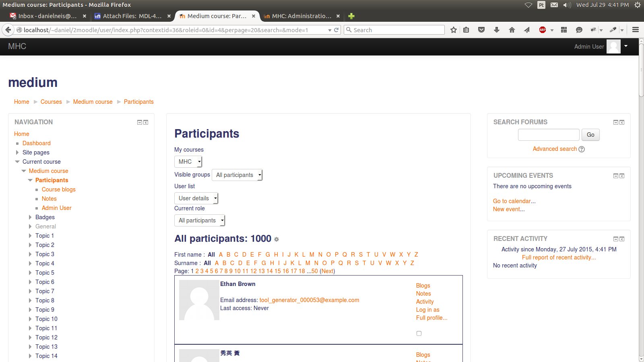Viewport: 644px width, 362px height.
Task: Open the Firefox hamburger menu
Action: [x=636, y=30]
